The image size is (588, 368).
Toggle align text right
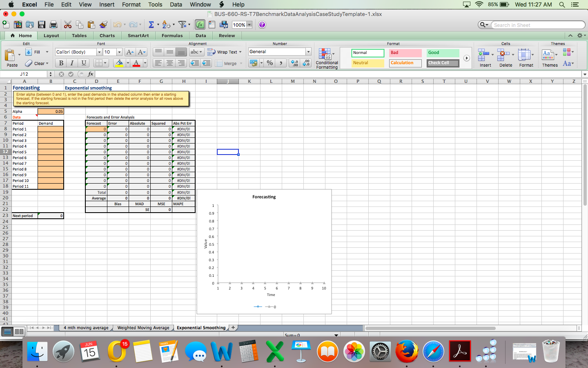tap(181, 63)
